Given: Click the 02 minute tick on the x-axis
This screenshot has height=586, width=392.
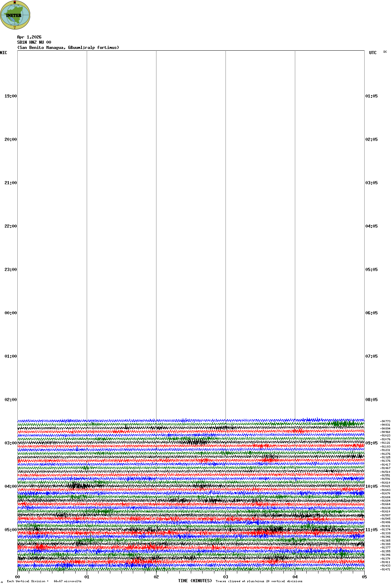Looking at the screenshot, I should click(156, 577).
